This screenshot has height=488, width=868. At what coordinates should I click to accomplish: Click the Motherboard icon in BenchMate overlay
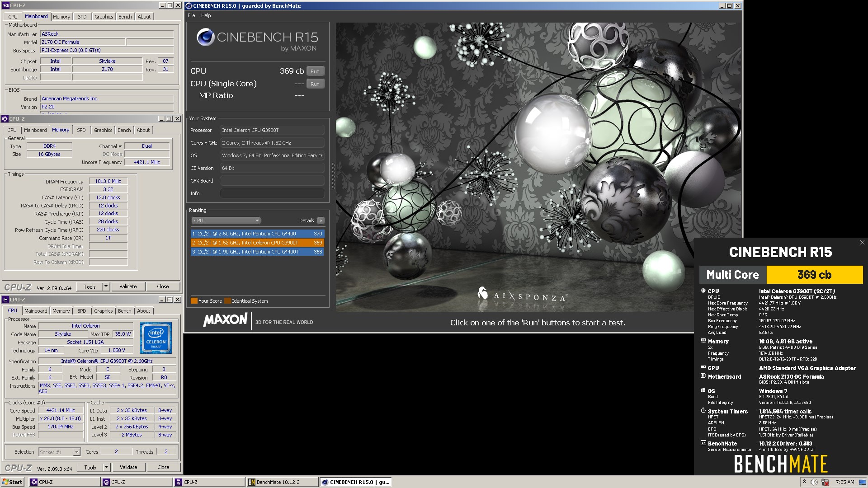[703, 376]
